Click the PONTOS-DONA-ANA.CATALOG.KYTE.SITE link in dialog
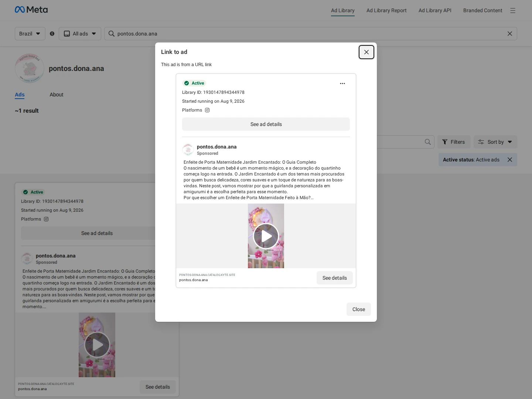Image resolution: width=532 pixels, height=399 pixels. click(207, 275)
